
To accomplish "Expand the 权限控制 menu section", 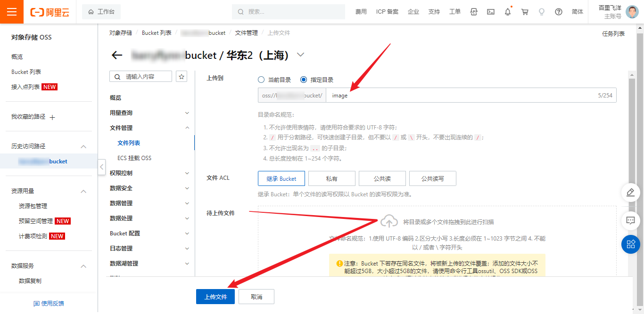I will [x=149, y=173].
